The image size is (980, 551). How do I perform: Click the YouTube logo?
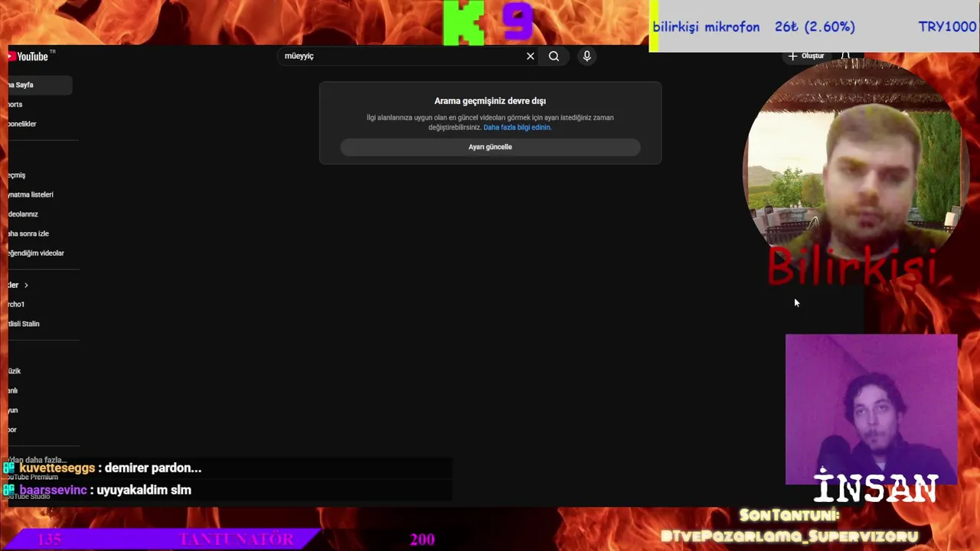(28, 57)
